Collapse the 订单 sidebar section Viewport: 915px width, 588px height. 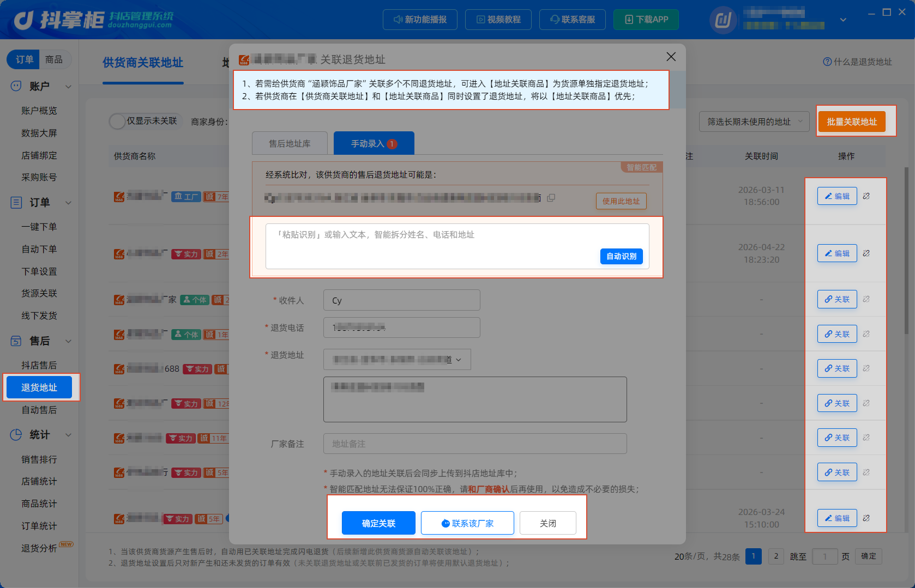pyautogui.click(x=68, y=203)
